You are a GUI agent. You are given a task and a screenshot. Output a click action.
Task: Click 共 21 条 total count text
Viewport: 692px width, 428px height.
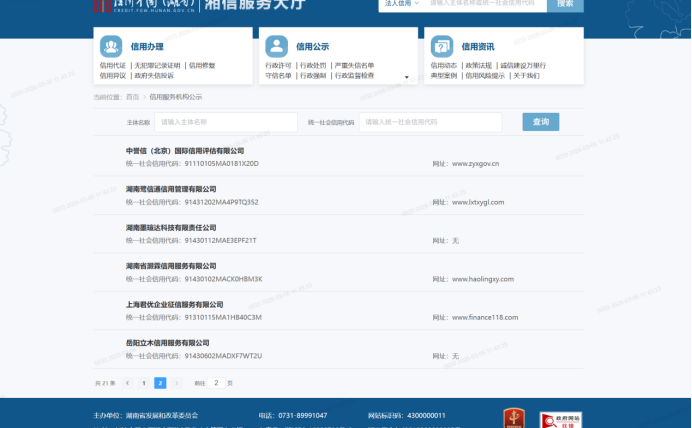(x=105, y=383)
